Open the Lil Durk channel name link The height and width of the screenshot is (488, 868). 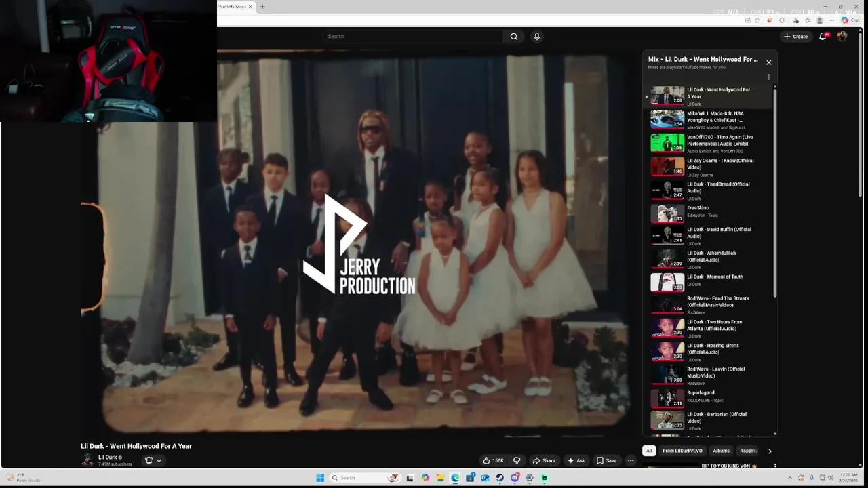(x=108, y=457)
